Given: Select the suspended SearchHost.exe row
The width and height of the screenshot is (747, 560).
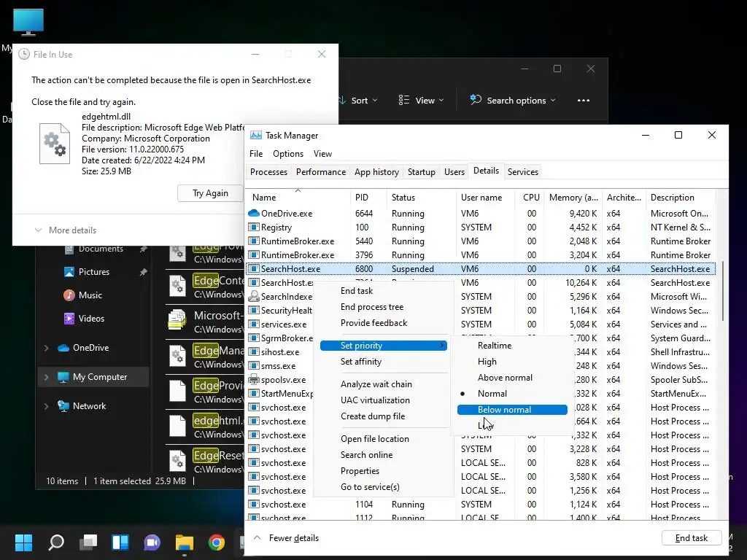Looking at the screenshot, I should [x=481, y=268].
